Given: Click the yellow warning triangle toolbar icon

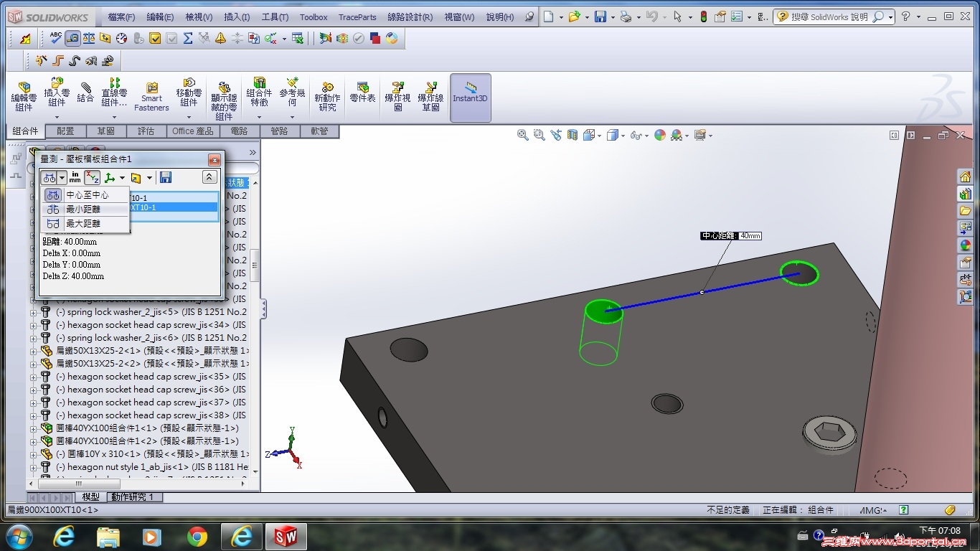Looking at the screenshot, I should (221, 38).
